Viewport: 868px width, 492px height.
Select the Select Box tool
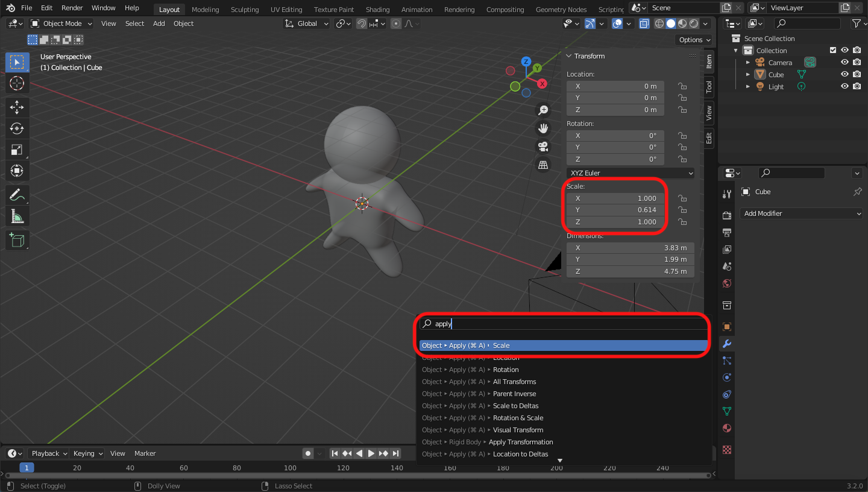pyautogui.click(x=17, y=63)
